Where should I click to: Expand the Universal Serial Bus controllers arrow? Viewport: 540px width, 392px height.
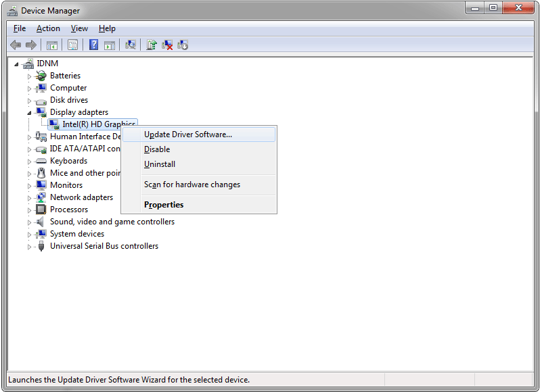[x=29, y=247]
